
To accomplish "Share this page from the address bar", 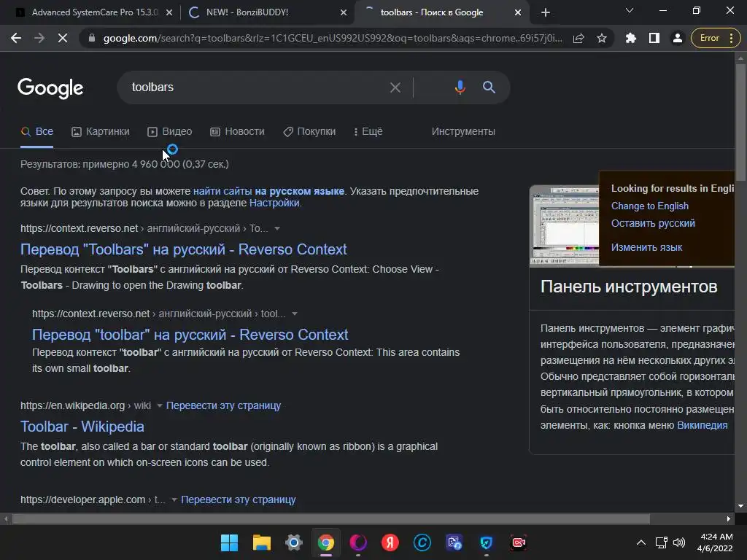I will tap(578, 38).
